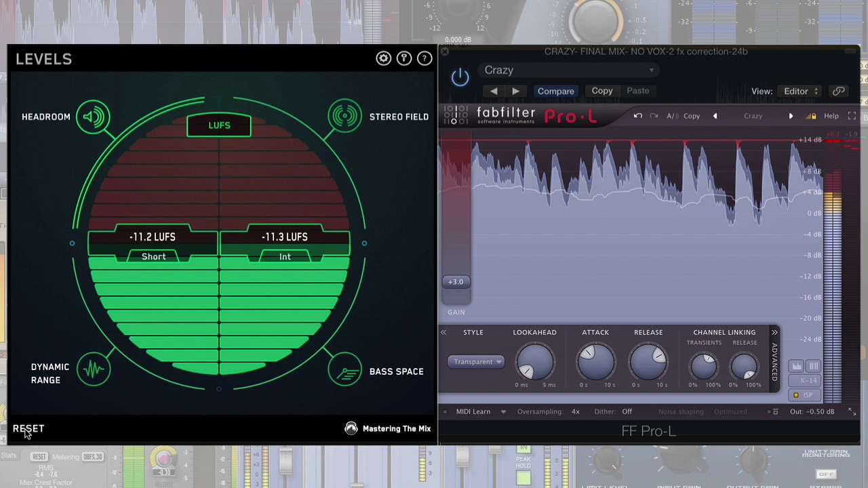868x488 pixels.
Task: Adjust the Out -0.50 dB value
Action: coord(812,411)
